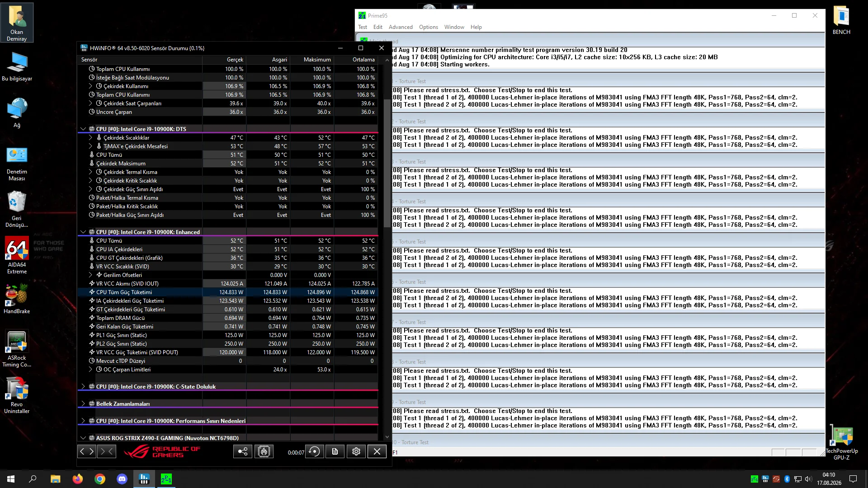Expand the Performans Sınırı Nedenleri section
Image resolution: width=868 pixels, height=488 pixels.
83,421
